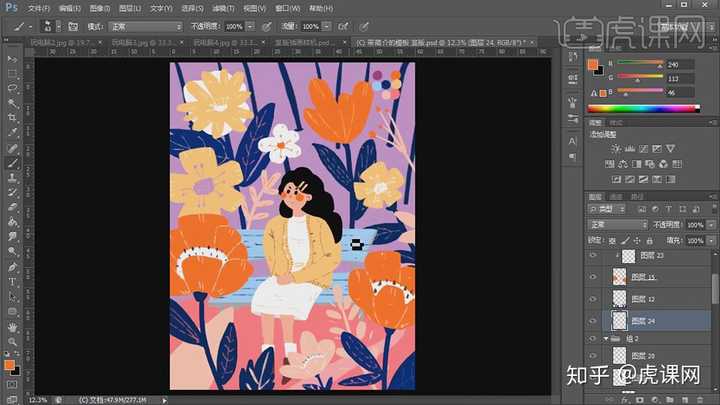This screenshot has height=405, width=720.
Task: Open the 图层(L) menu
Action: point(130,8)
